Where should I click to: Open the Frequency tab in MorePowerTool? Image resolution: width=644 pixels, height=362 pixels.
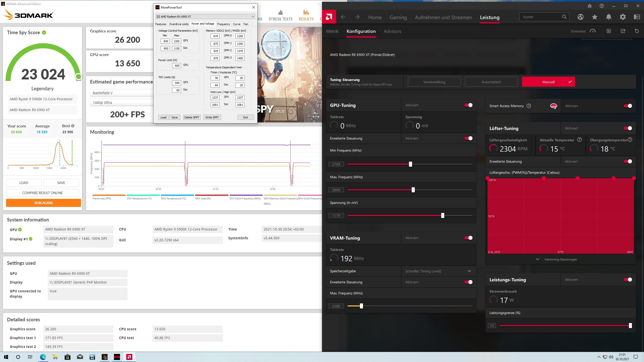[x=223, y=24]
